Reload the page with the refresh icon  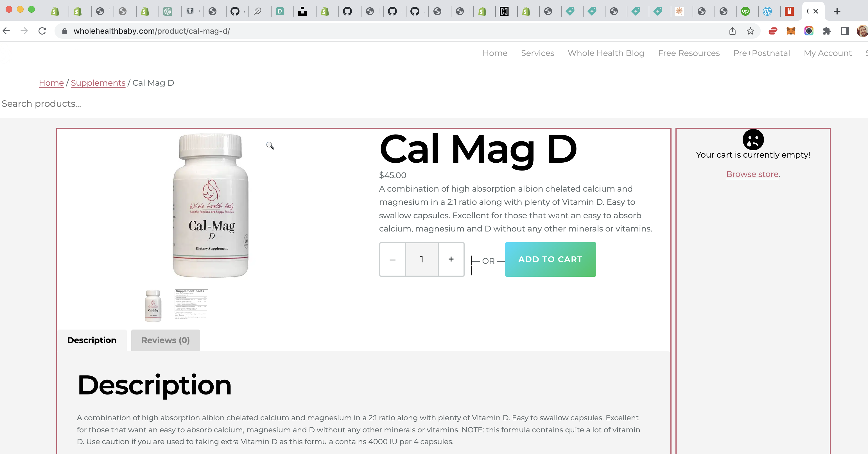point(42,31)
